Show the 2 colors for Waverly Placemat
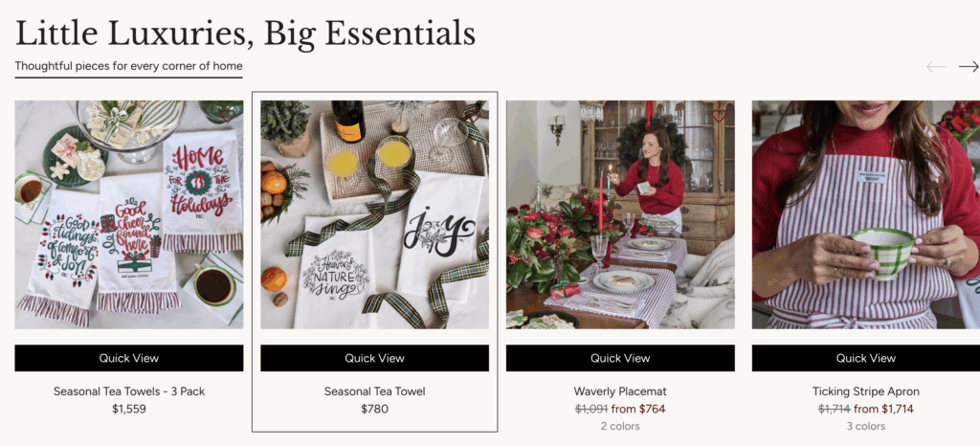The width and height of the screenshot is (980, 446). [620, 426]
